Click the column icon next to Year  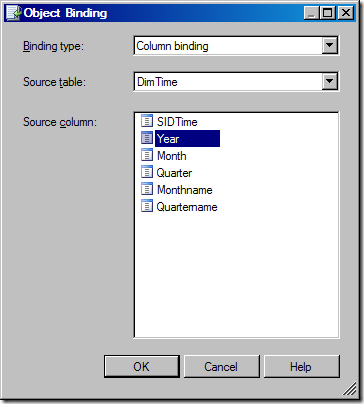(147, 138)
